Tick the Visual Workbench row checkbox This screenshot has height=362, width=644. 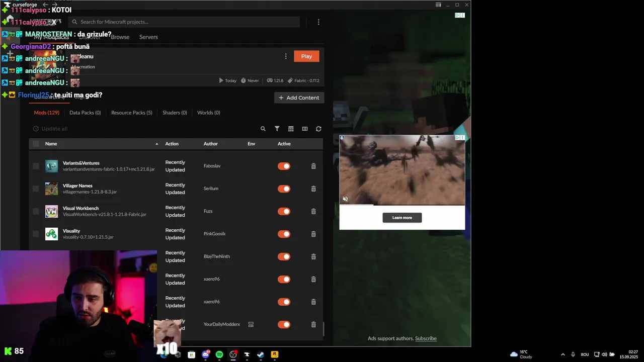click(x=36, y=211)
